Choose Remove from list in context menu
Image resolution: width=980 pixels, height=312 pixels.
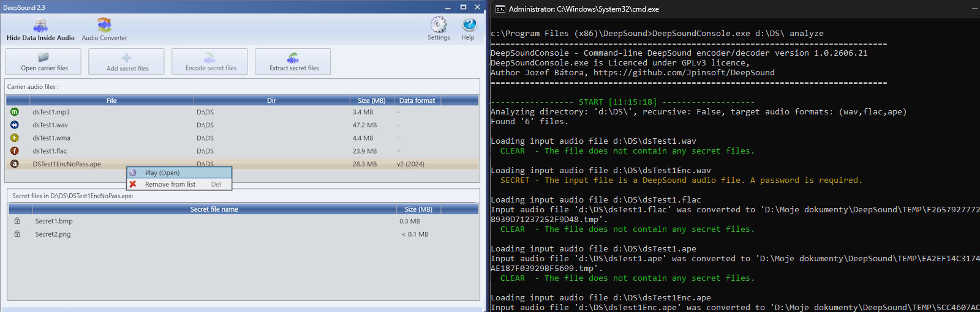(x=179, y=184)
